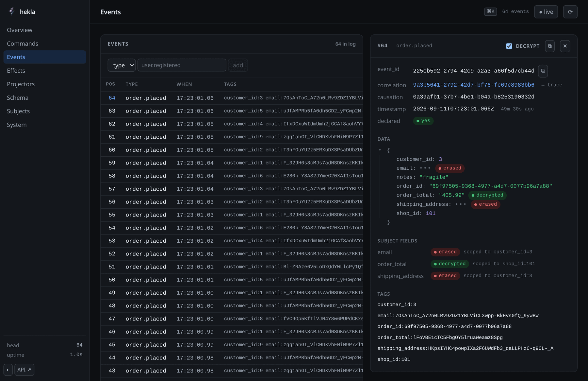Viewport: 588px width, 381px height.
Task: Click the refresh events icon button
Action: [x=570, y=12]
